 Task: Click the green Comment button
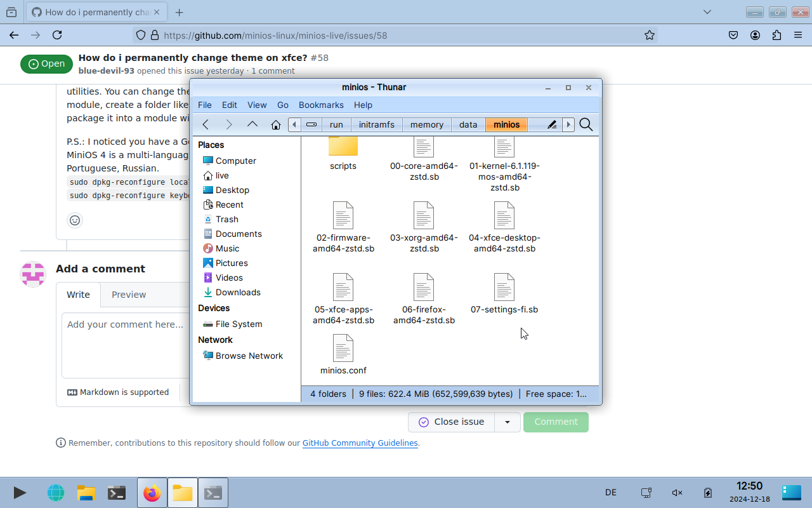[556, 422]
